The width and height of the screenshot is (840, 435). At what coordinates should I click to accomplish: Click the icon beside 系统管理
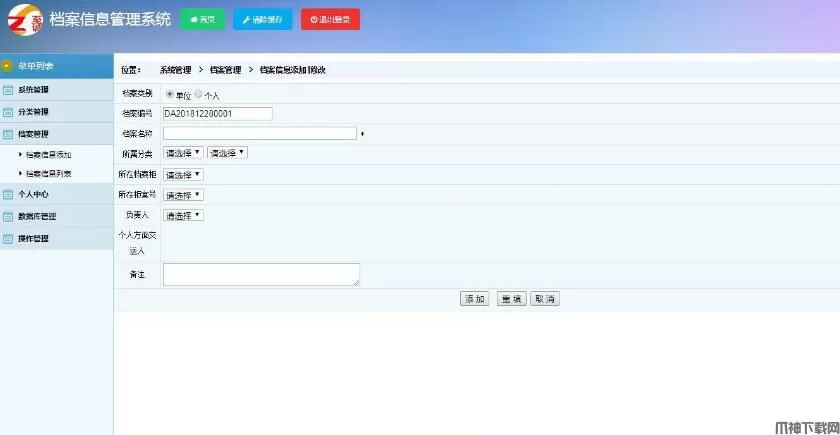[x=8, y=90]
